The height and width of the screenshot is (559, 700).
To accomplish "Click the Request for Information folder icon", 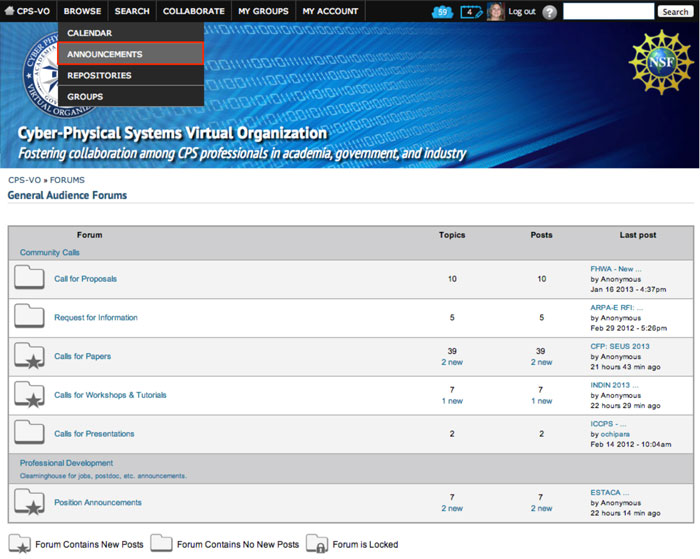I will coord(30,317).
